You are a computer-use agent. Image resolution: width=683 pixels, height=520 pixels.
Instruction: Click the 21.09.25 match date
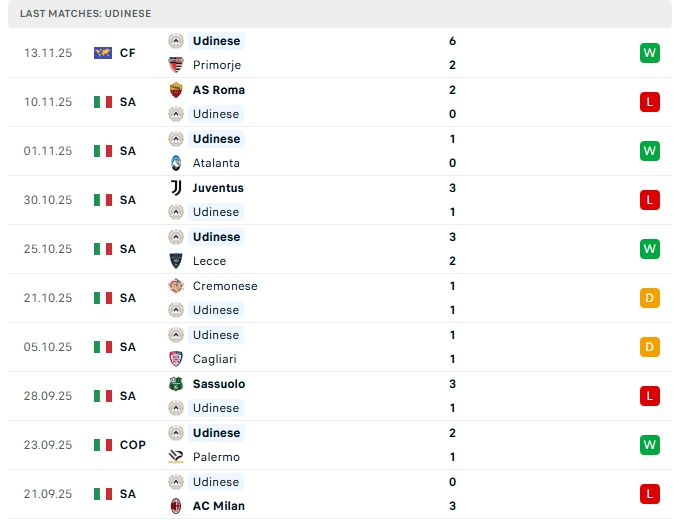48,494
